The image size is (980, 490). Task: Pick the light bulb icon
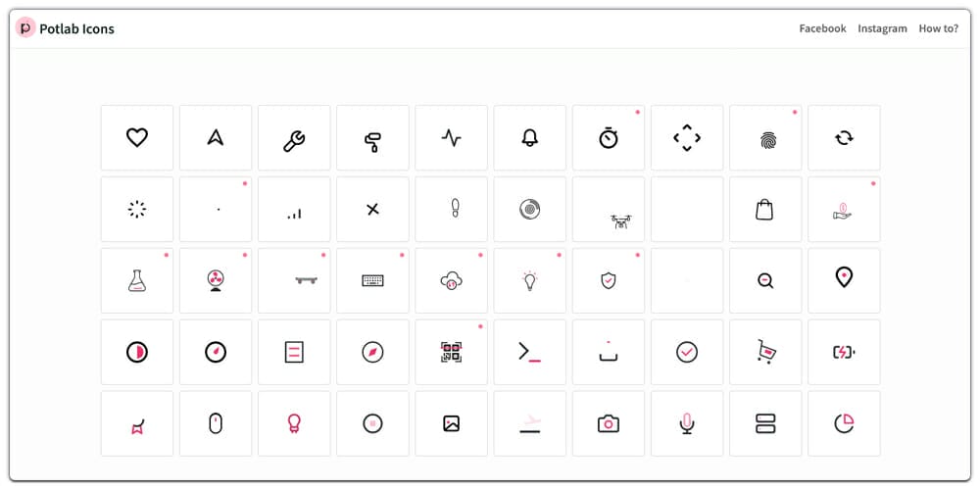[529, 280]
